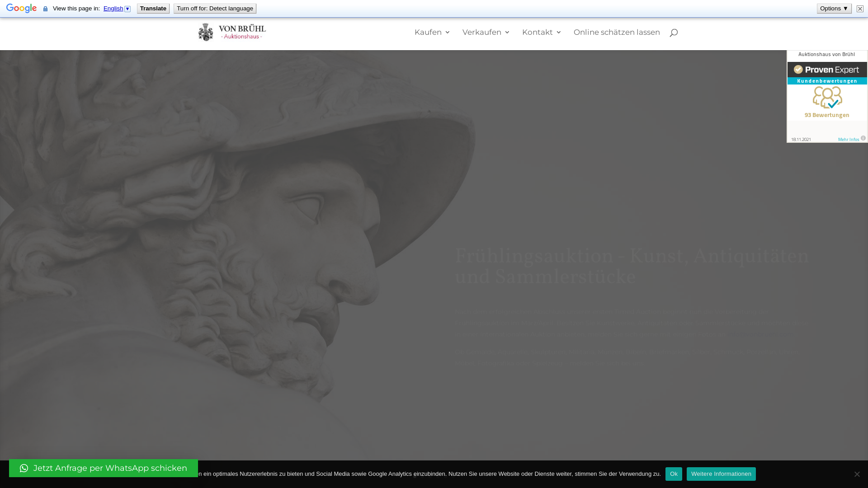Click the info icon next to Mehr Infos
The height and width of the screenshot is (488, 868).
[863, 138]
